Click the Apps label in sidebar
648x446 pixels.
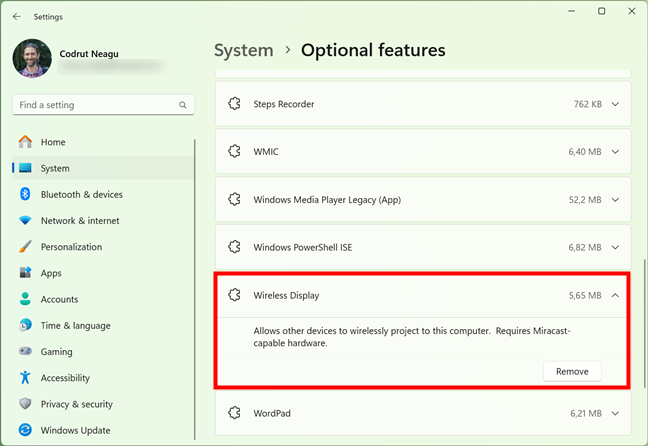(51, 273)
